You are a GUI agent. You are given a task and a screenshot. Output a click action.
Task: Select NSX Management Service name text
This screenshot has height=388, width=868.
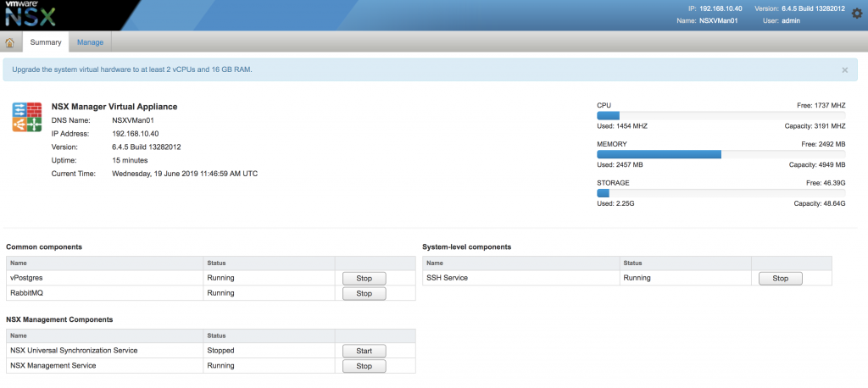point(53,365)
